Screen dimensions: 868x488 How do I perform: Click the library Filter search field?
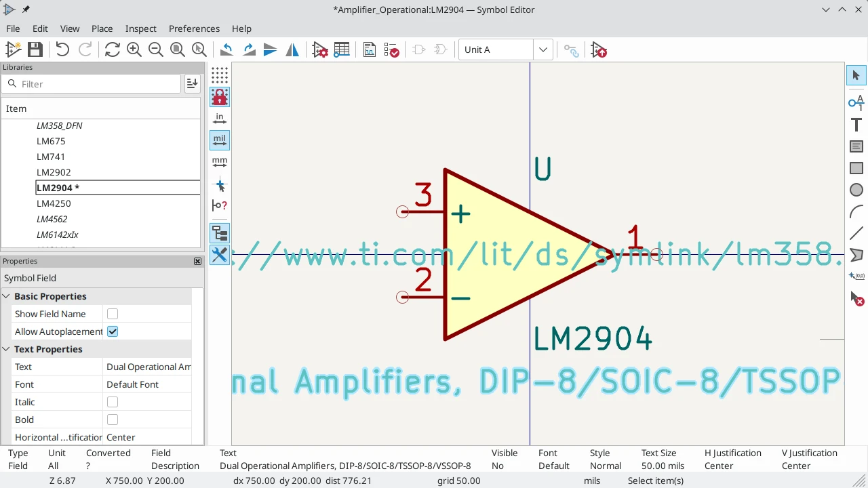pyautogui.click(x=92, y=83)
